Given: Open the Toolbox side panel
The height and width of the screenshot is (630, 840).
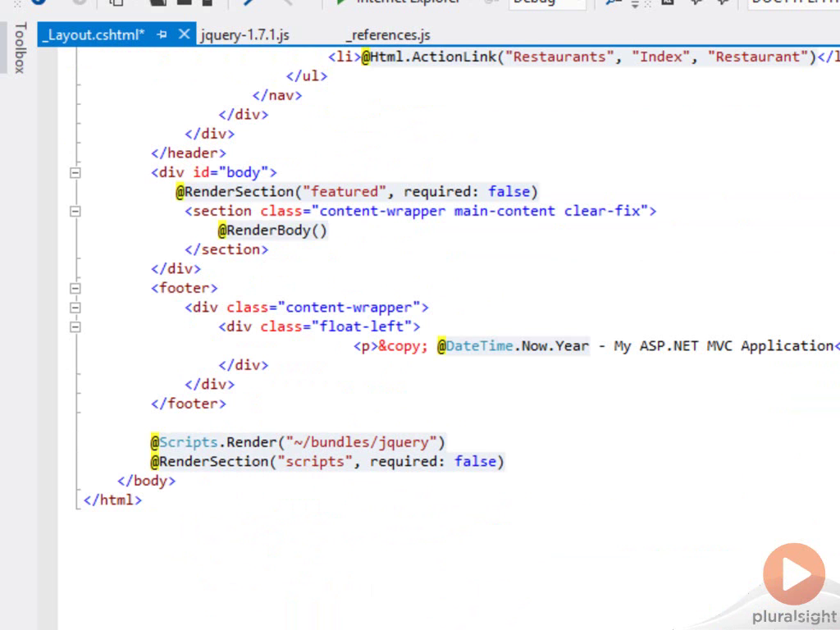Looking at the screenshot, I should coord(20,48).
